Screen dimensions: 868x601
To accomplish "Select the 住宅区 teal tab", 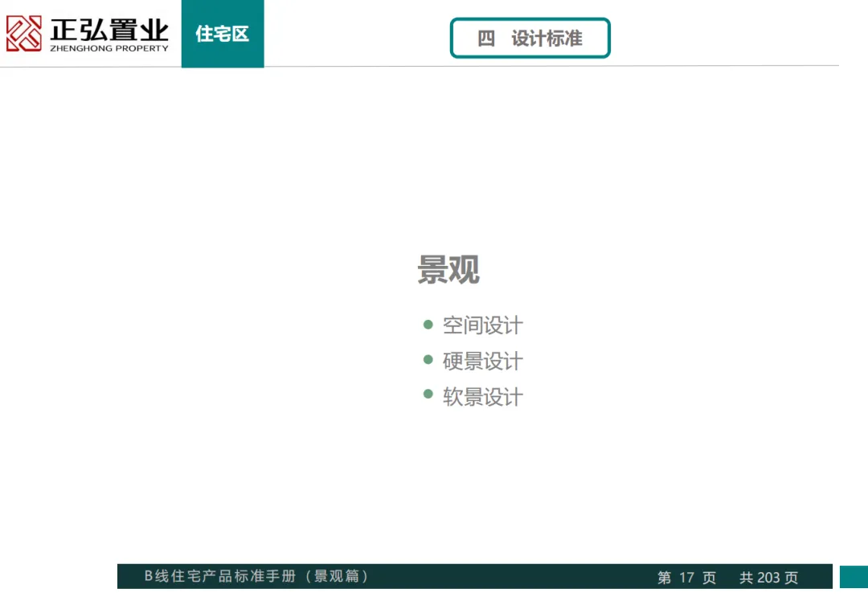I will point(223,34).
